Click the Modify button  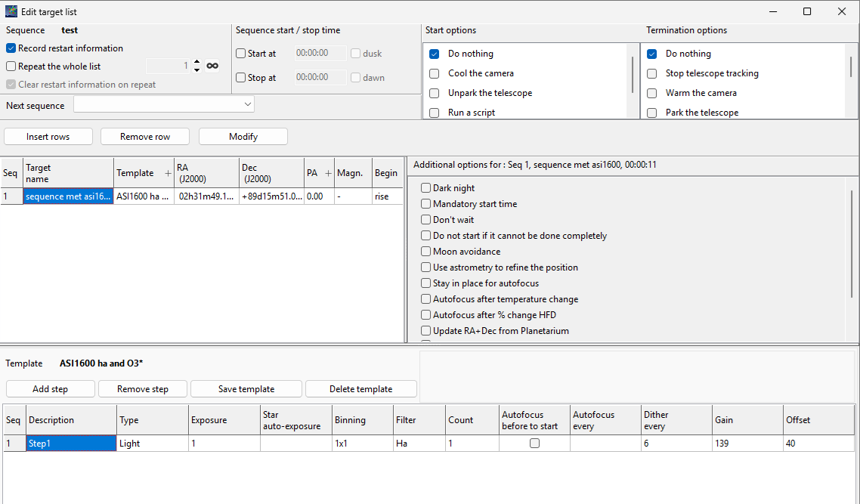[243, 137]
